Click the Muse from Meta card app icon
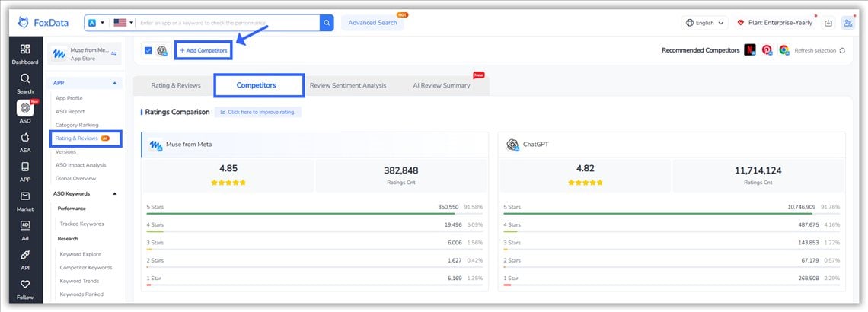Viewport: 868px width, 312px height. coord(155,145)
